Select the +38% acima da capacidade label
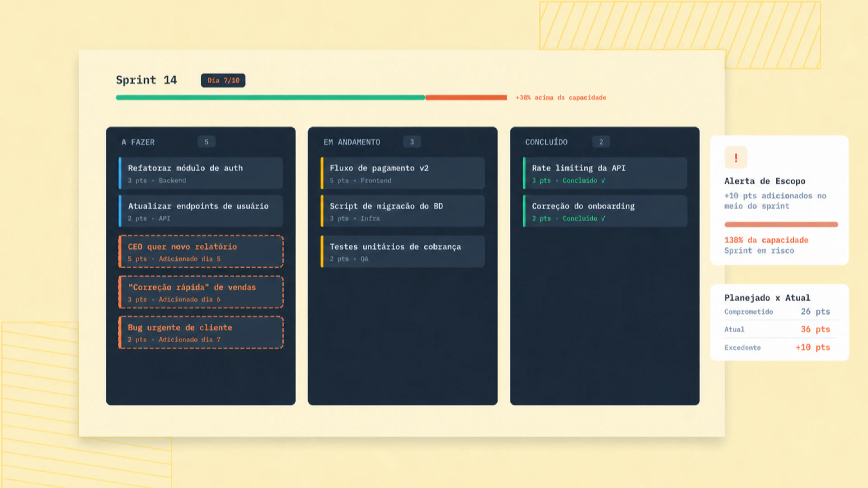Viewport: 868px width, 488px height. pyautogui.click(x=561, y=98)
